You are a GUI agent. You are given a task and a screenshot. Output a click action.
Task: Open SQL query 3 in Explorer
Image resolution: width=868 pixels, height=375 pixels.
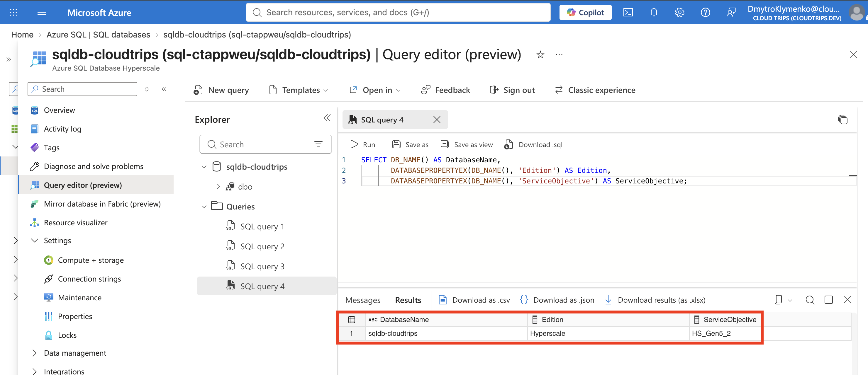(256, 266)
